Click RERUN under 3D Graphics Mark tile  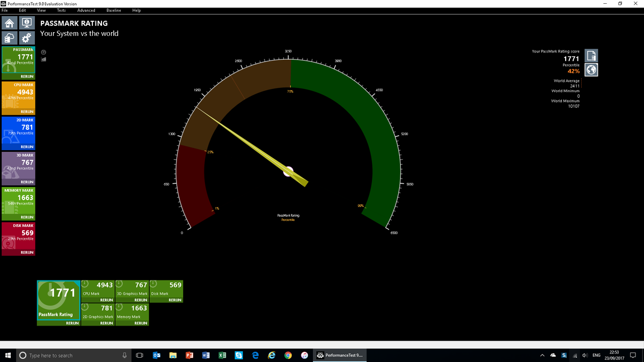click(x=141, y=300)
